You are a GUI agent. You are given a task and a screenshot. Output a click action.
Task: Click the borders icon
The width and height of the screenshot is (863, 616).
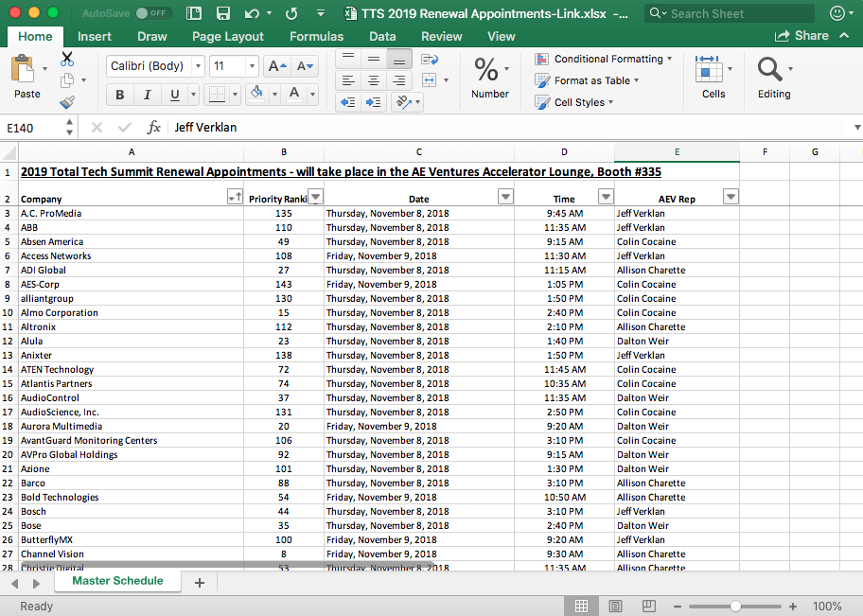coord(217,95)
